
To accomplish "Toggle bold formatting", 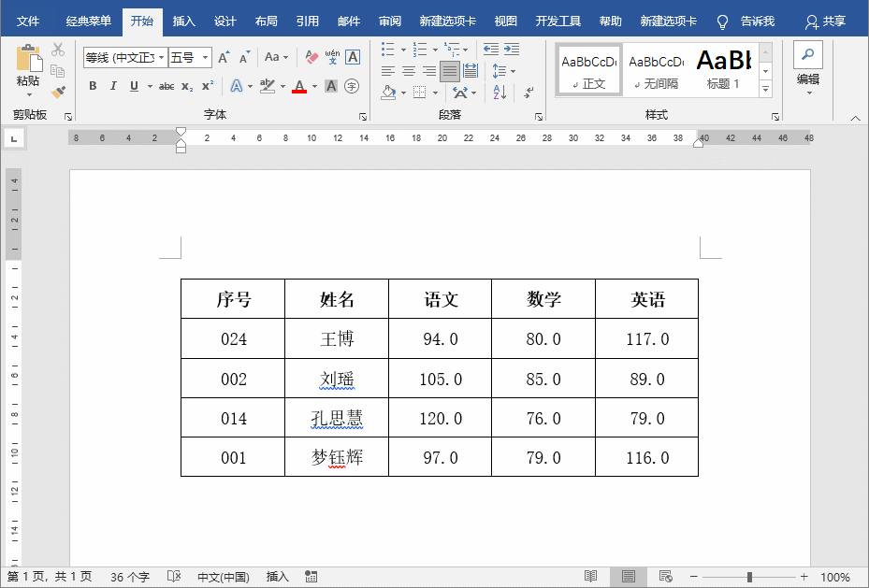I will (x=92, y=84).
